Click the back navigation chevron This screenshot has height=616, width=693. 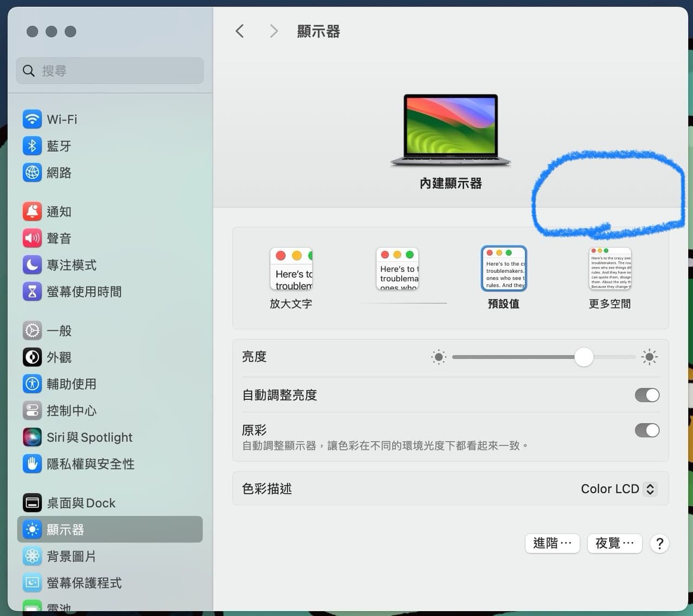coord(240,31)
